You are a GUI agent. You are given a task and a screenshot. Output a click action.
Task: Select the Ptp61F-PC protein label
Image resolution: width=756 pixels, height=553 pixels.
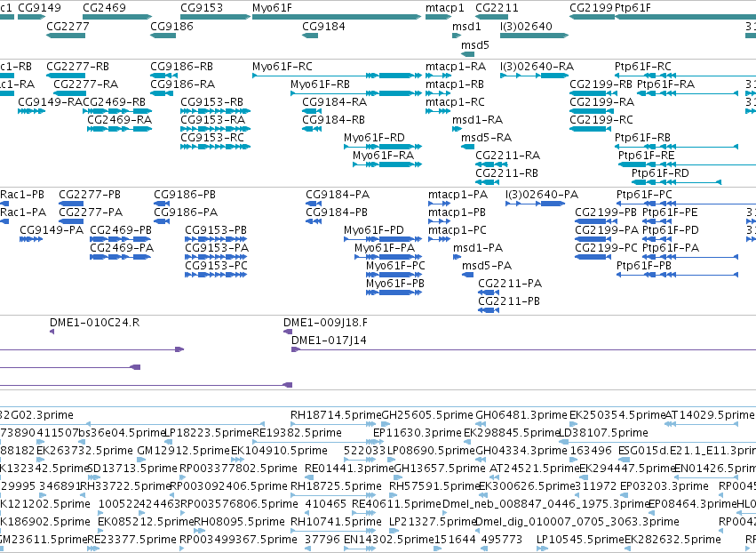point(644,195)
